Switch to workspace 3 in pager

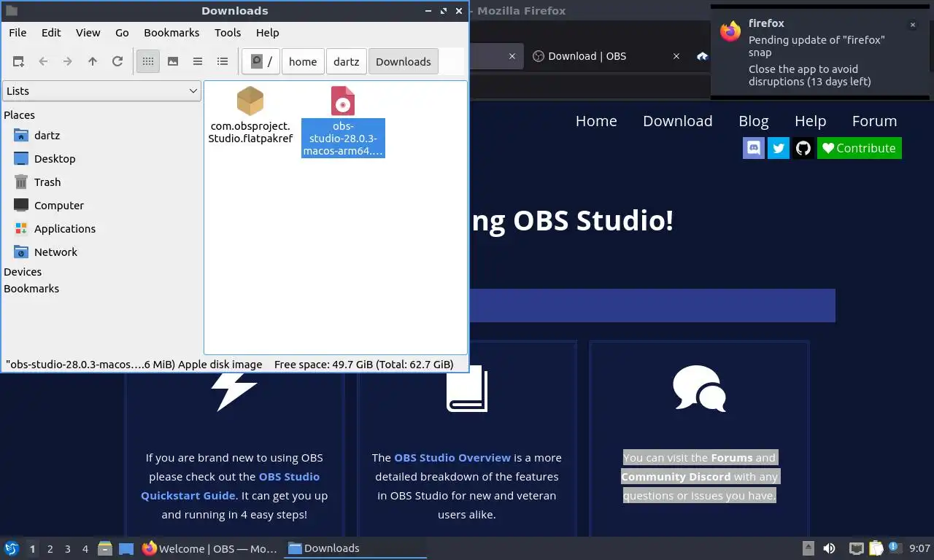[x=67, y=549]
